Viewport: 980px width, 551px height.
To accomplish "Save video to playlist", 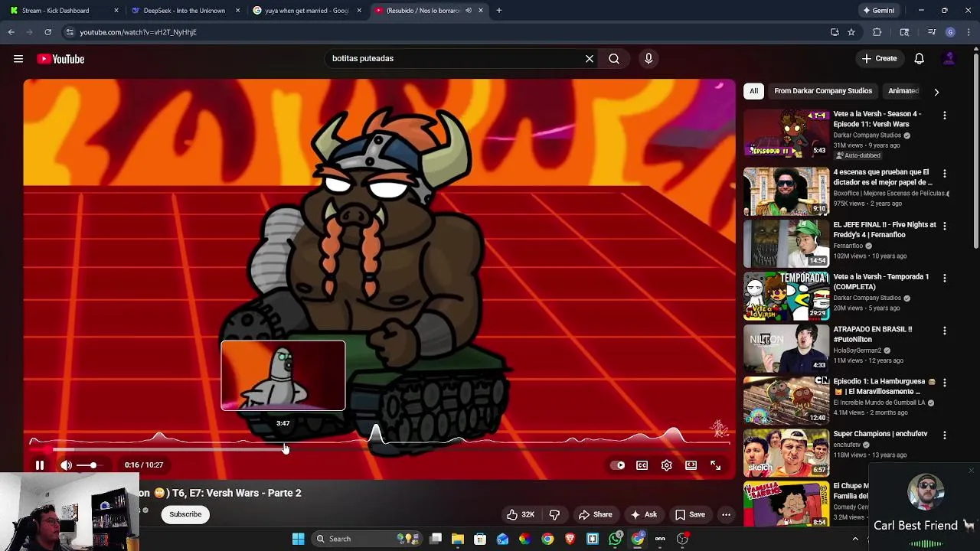I will (690, 514).
